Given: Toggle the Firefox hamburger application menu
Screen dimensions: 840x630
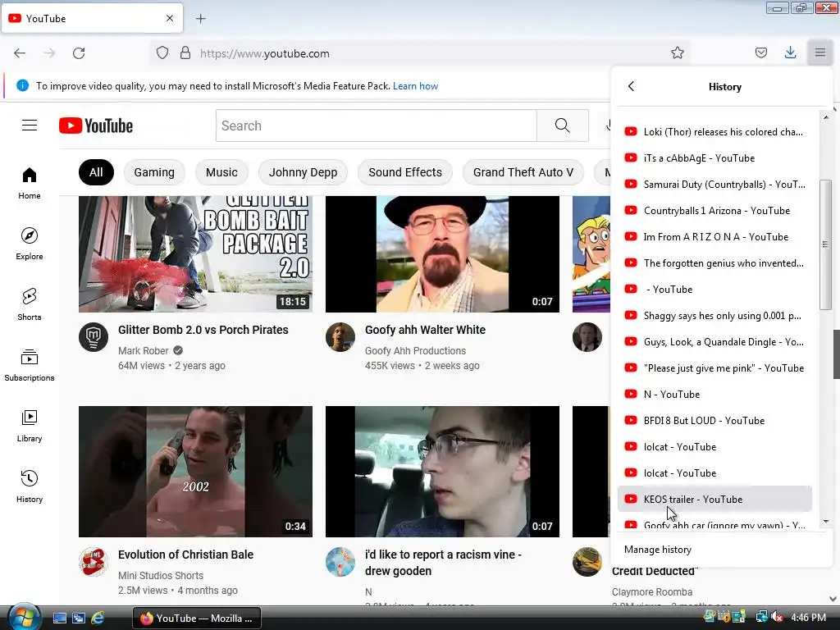Looking at the screenshot, I should coord(819,53).
